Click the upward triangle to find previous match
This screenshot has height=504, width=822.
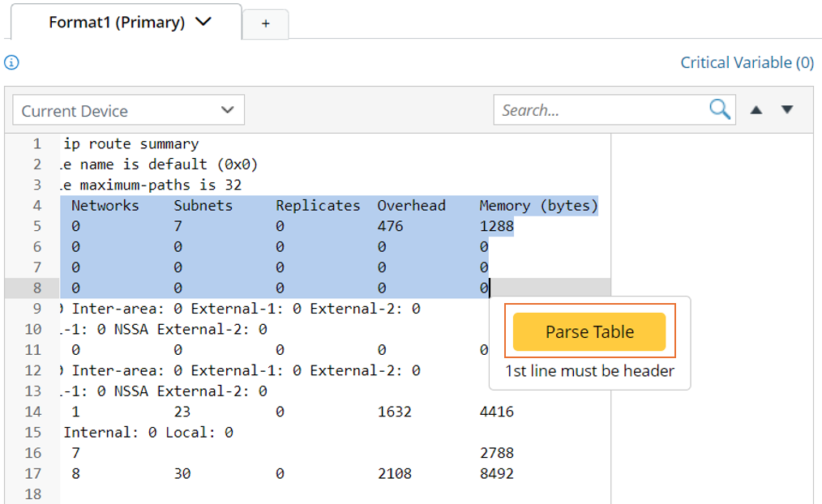coord(756,109)
